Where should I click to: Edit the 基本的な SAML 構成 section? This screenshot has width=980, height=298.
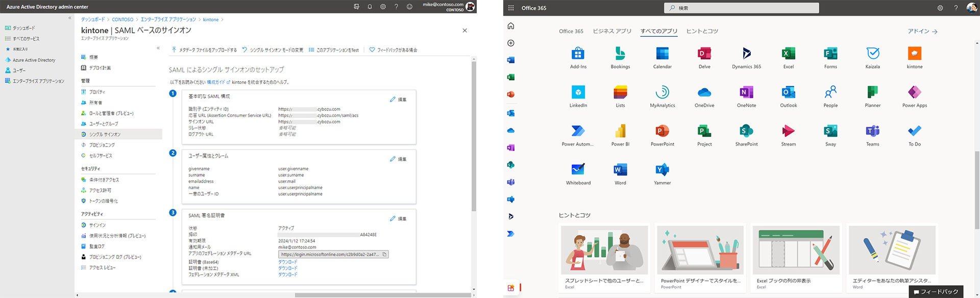398,100
